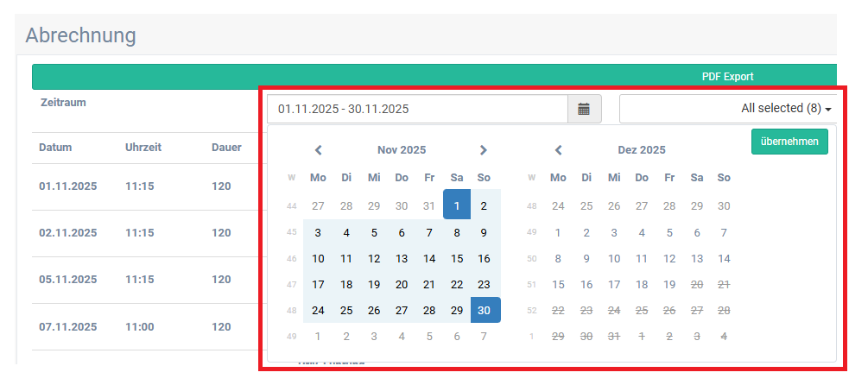Go to next month after Nov 2025

[x=484, y=150]
